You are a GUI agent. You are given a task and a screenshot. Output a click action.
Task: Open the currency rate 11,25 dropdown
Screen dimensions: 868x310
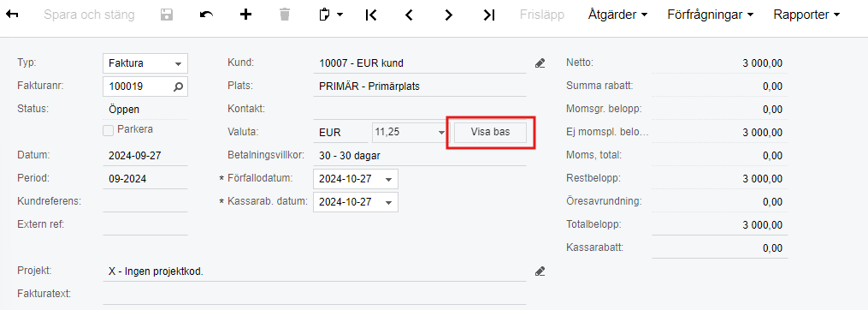(441, 133)
